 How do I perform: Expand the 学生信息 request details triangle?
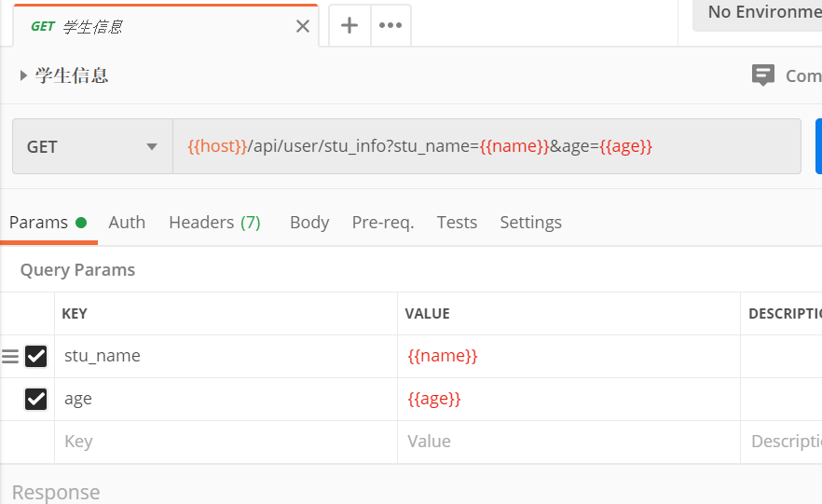[23, 75]
